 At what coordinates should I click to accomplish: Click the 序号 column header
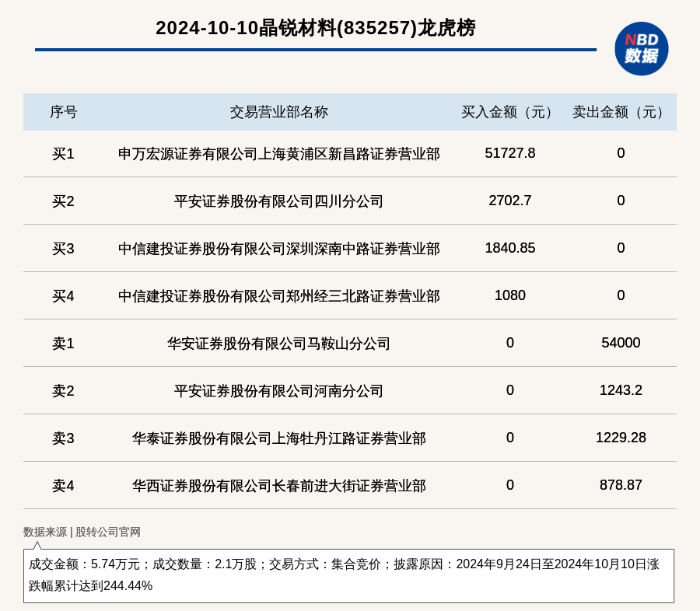[x=64, y=112]
